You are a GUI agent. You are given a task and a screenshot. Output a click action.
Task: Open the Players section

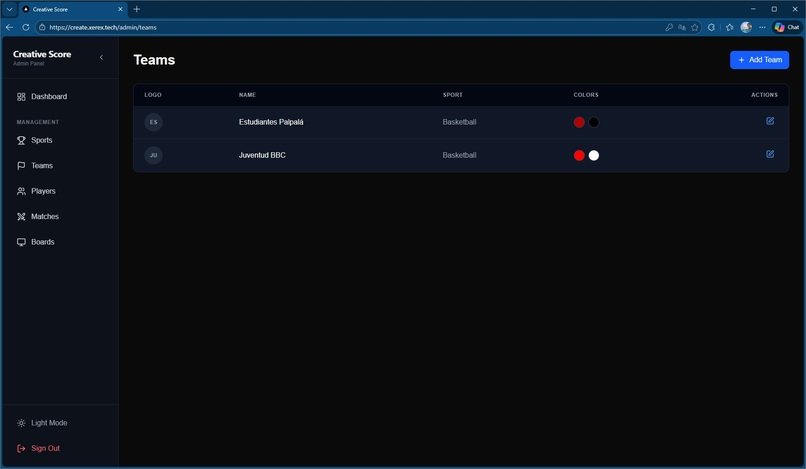tap(60, 191)
